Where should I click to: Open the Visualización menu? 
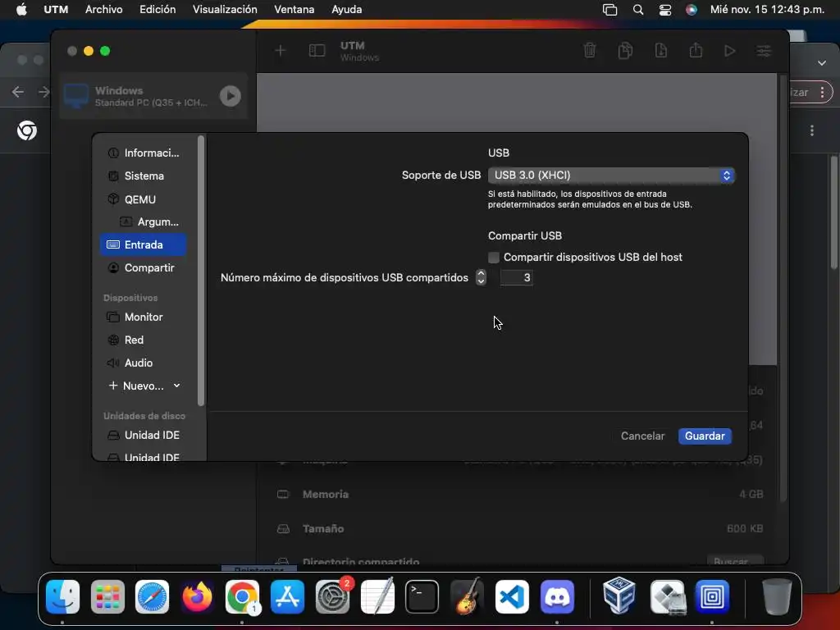coord(225,10)
